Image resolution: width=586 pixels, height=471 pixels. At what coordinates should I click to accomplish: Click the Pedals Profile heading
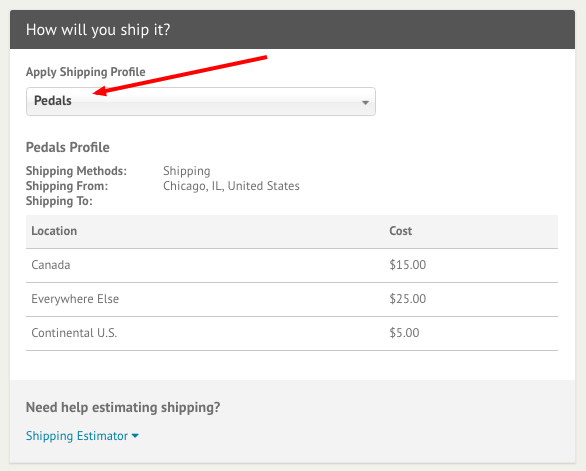(68, 147)
